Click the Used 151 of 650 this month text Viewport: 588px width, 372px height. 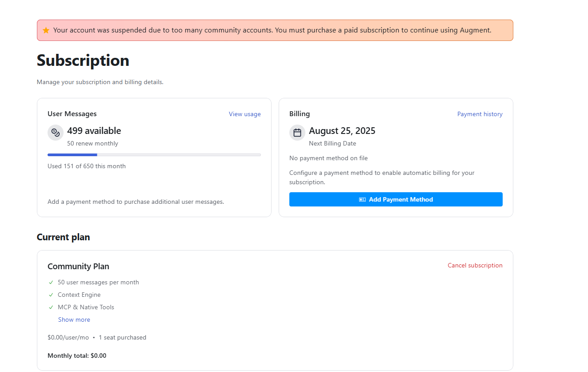click(x=87, y=166)
